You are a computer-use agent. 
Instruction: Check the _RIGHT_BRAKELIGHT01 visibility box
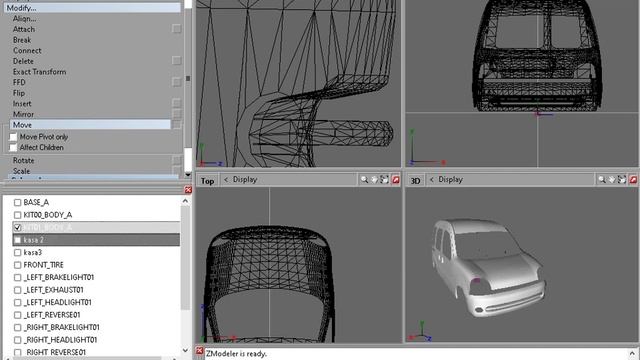coord(17,327)
